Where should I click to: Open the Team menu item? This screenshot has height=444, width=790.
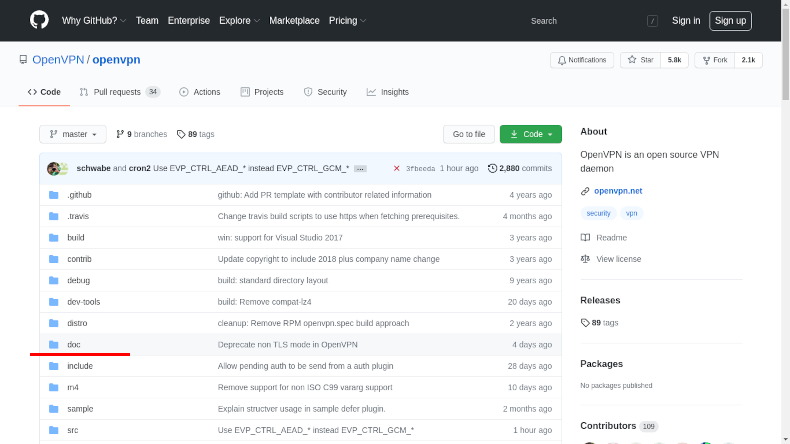[147, 21]
